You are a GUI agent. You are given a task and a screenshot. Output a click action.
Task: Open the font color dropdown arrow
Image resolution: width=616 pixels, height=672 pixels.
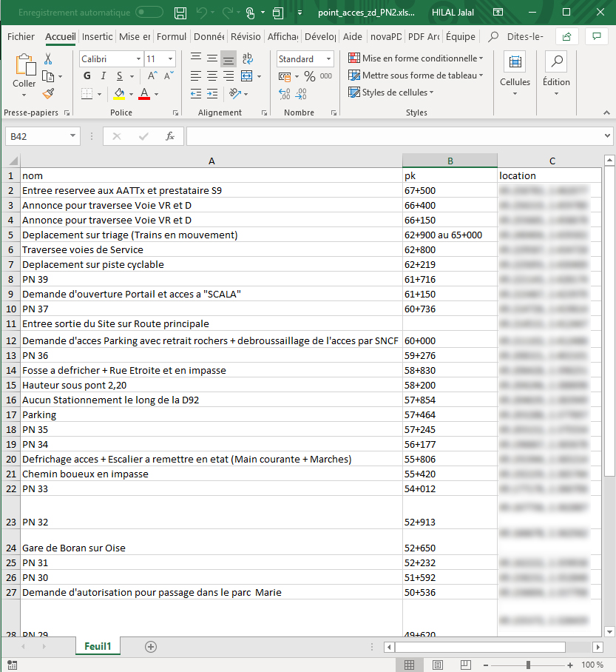[x=156, y=94]
